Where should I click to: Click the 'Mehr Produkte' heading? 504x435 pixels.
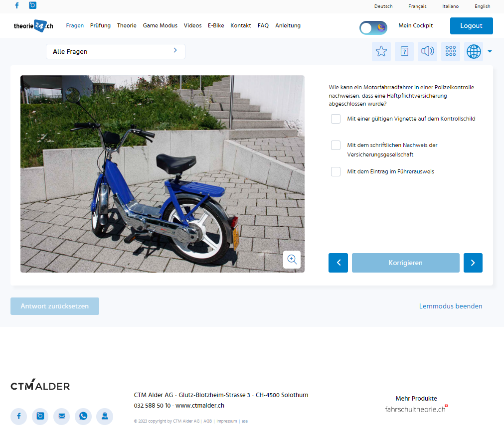point(416,398)
